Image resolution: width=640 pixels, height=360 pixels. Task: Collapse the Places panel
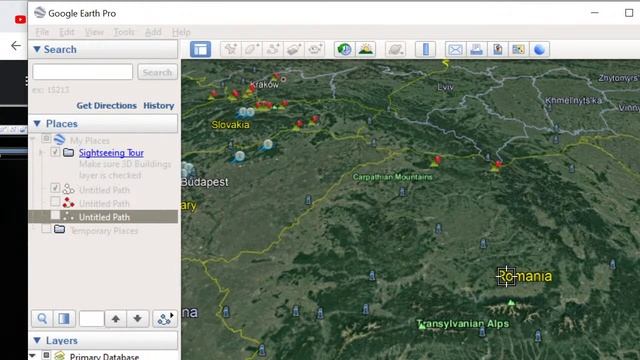coord(37,123)
